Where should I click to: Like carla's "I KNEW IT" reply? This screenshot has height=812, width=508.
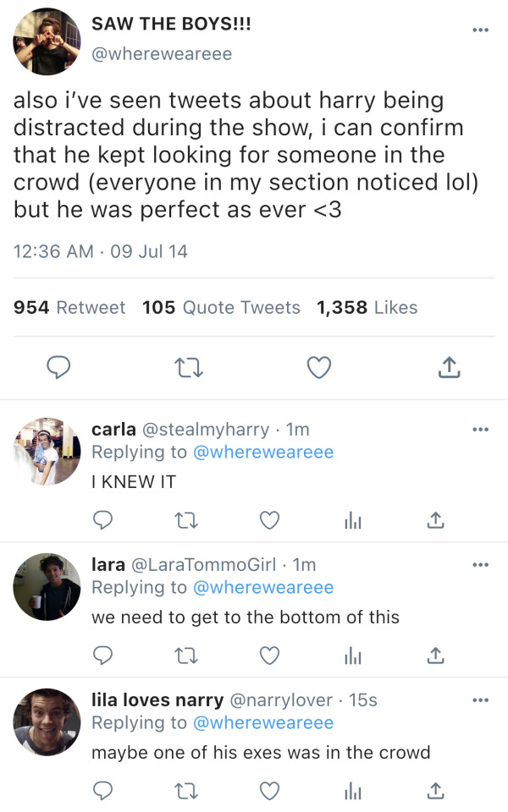pos(269,520)
